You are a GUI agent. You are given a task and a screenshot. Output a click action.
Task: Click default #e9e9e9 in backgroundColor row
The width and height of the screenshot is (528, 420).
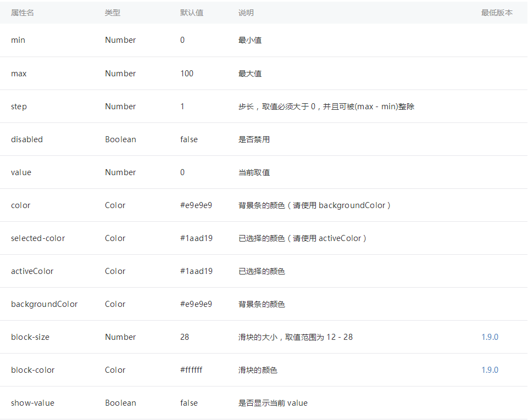click(196, 304)
